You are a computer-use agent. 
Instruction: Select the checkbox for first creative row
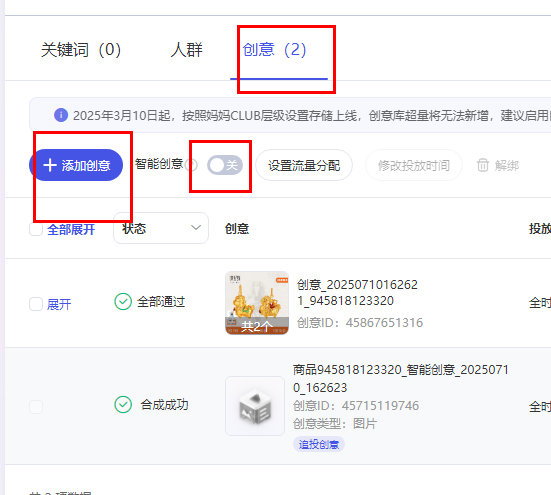click(36, 304)
